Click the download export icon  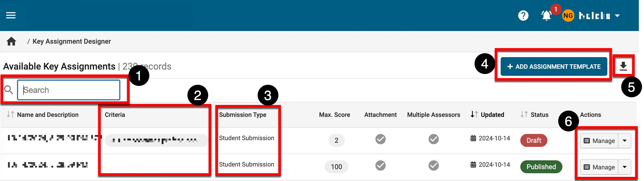(623, 66)
